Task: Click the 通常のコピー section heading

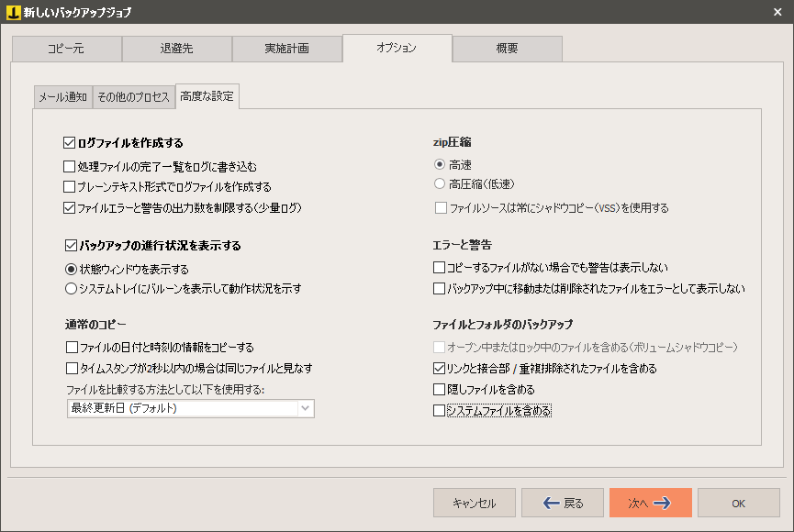Action: pos(95,325)
